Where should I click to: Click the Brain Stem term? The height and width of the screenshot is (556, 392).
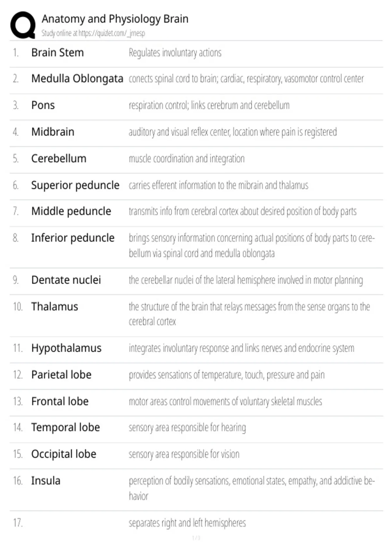pos(57,52)
